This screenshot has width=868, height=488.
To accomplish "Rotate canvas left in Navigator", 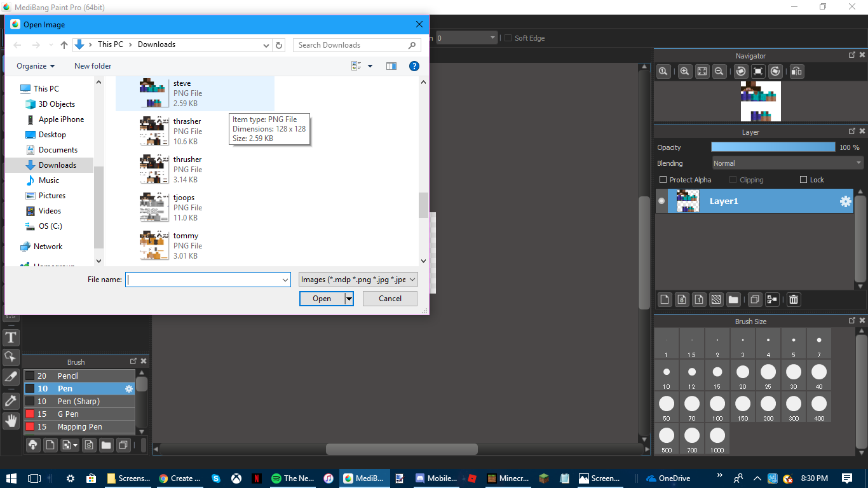I will tap(741, 72).
